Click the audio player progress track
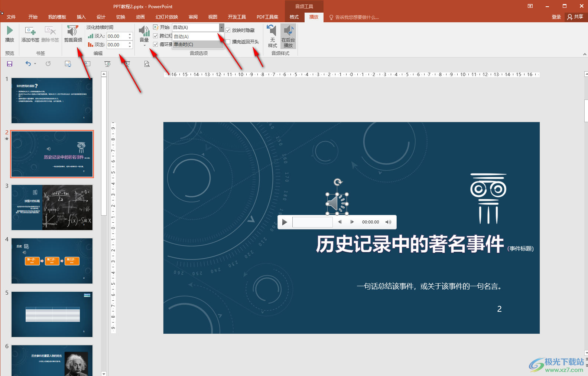The height and width of the screenshot is (376, 588). click(x=312, y=222)
